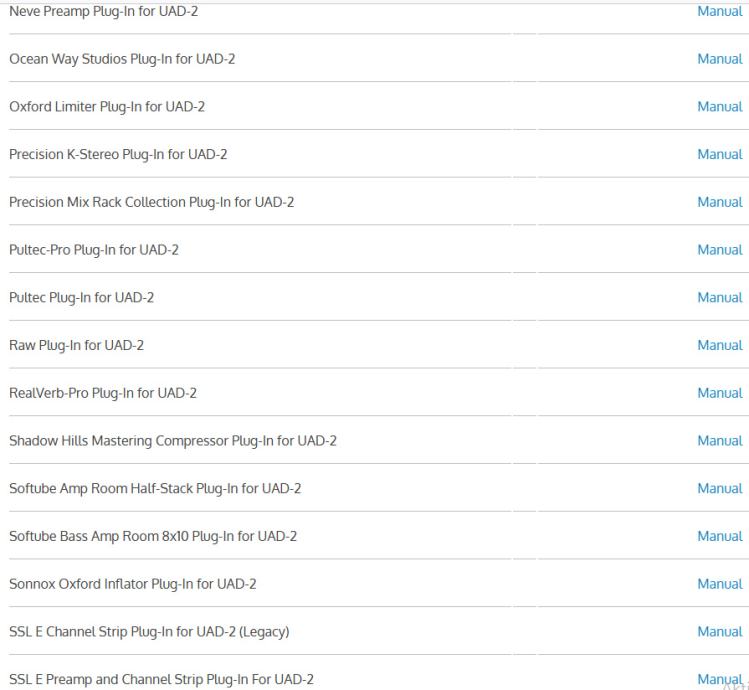Open SSL E Preamp and Channel Strip manual

pyautogui.click(x=720, y=679)
